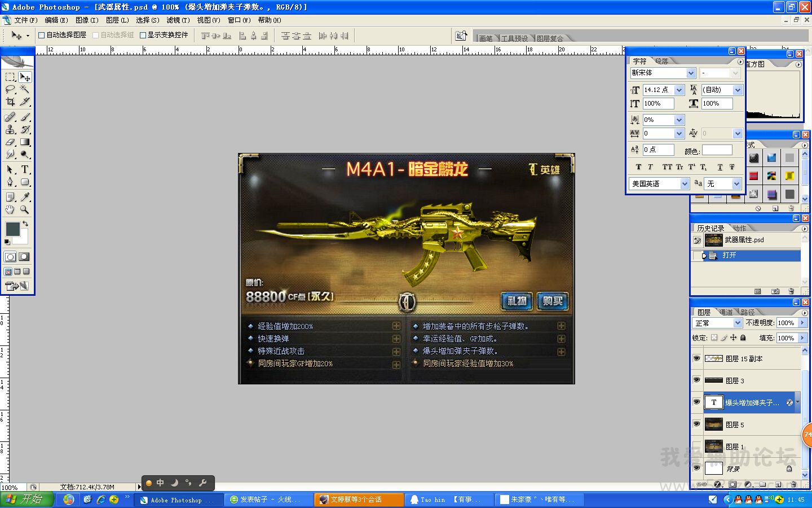
Task: Select layer 图层 5 thumbnail
Action: pyautogui.click(x=714, y=424)
